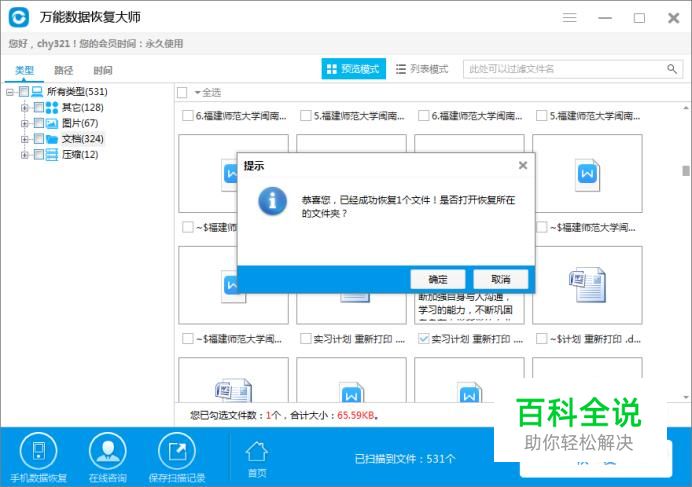The height and width of the screenshot is (487, 692).
Task: Open the 全选 dropdown arrow
Action: (x=197, y=93)
